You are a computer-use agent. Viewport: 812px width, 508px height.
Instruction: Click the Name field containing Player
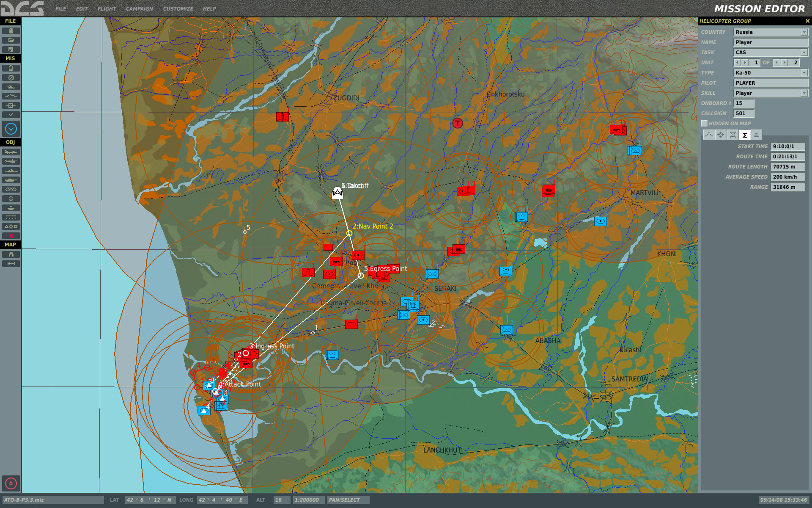(x=771, y=42)
